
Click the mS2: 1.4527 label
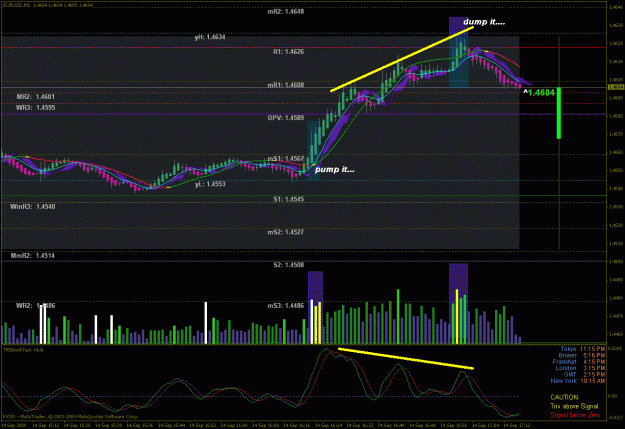(x=286, y=232)
